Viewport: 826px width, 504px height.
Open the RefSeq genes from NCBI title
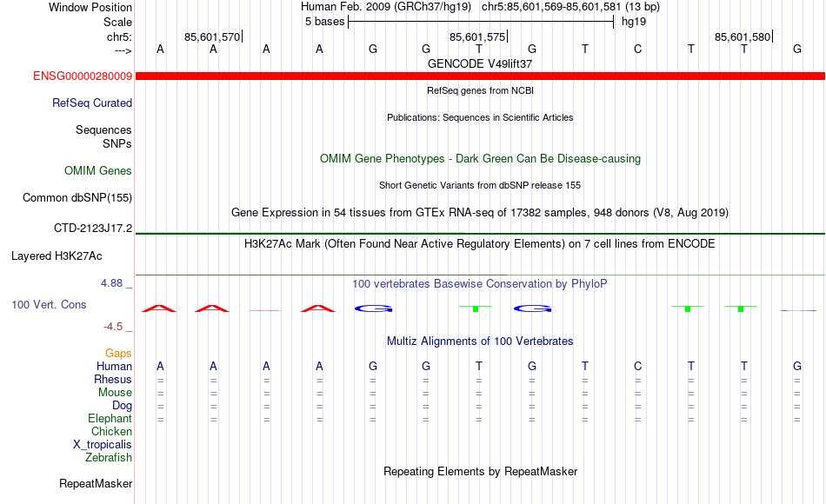(480, 90)
